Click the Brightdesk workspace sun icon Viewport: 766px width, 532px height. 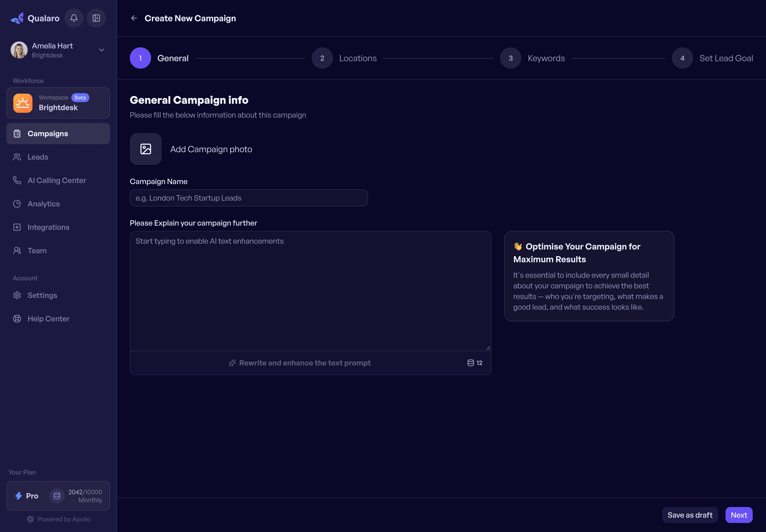23,103
